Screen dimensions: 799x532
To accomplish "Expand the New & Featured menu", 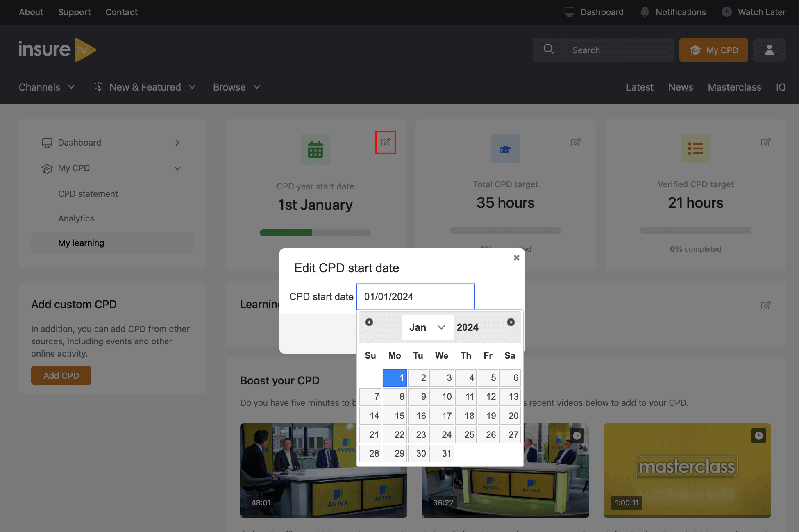I will [145, 87].
